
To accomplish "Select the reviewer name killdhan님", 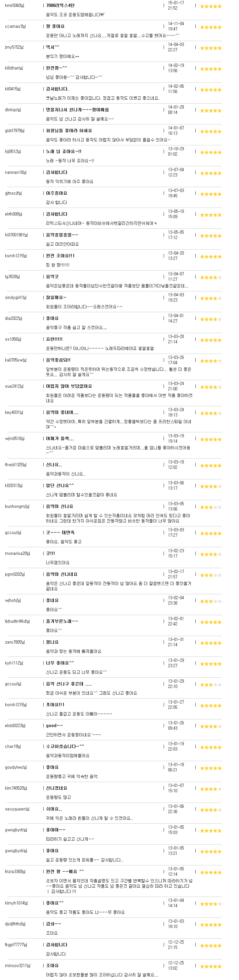I will 14,68.
